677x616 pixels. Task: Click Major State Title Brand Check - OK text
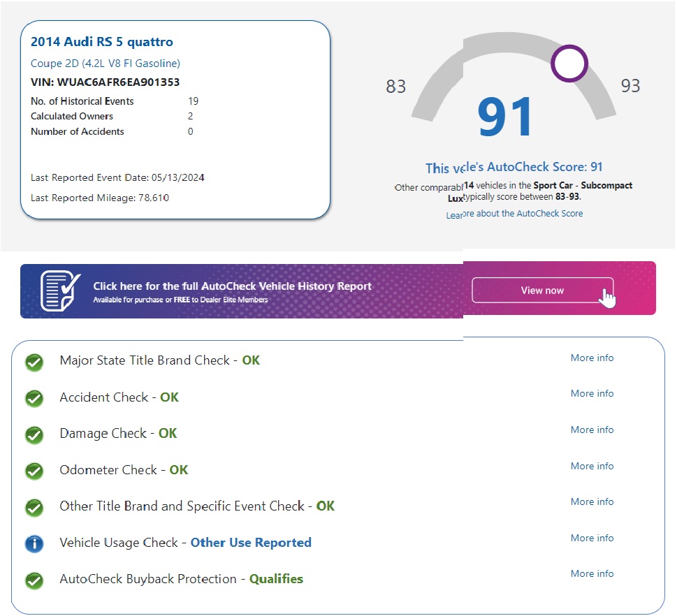pyautogui.click(x=160, y=360)
